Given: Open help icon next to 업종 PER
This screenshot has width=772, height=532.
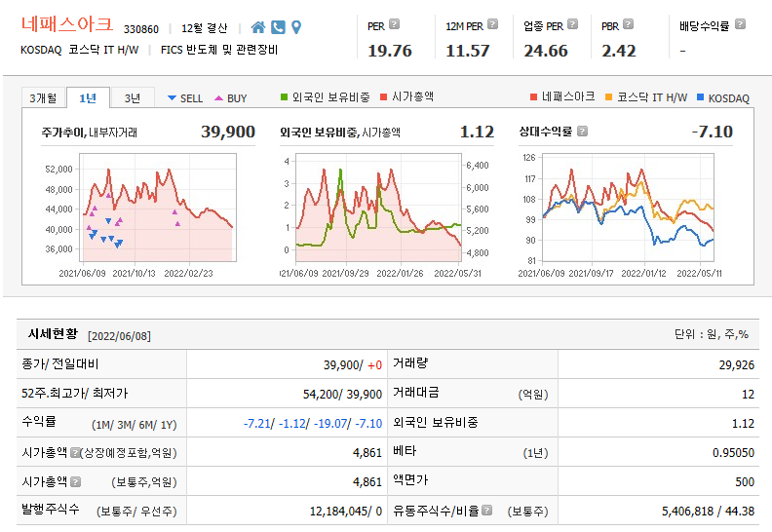Looking at the screenshot, I should (x=572, y=24).
